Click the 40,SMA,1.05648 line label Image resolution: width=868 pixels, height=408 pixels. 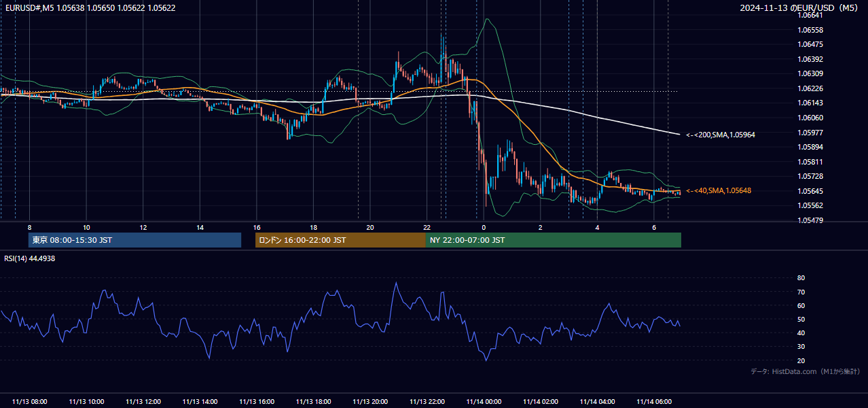tap(718, 190)
